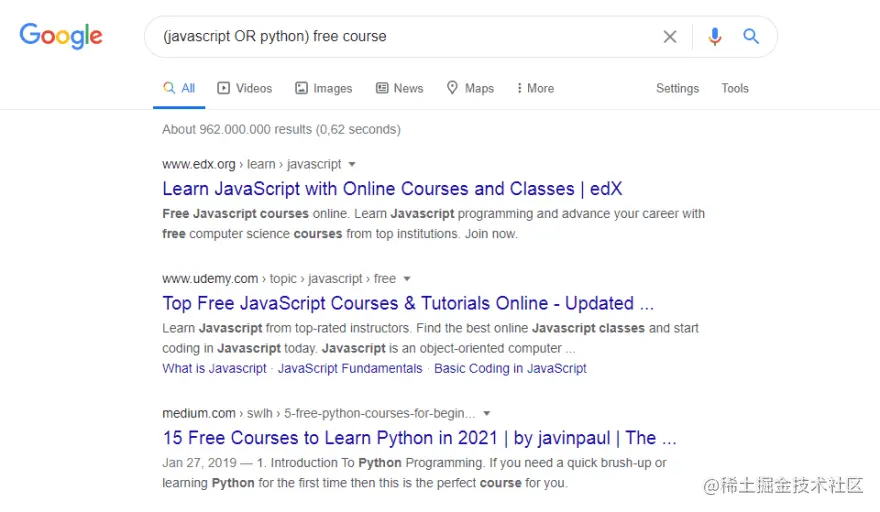This screenshot has width=880, height=512.
Task: Open 15 Free Courses to Learn Python link
Action: (419, 437)
